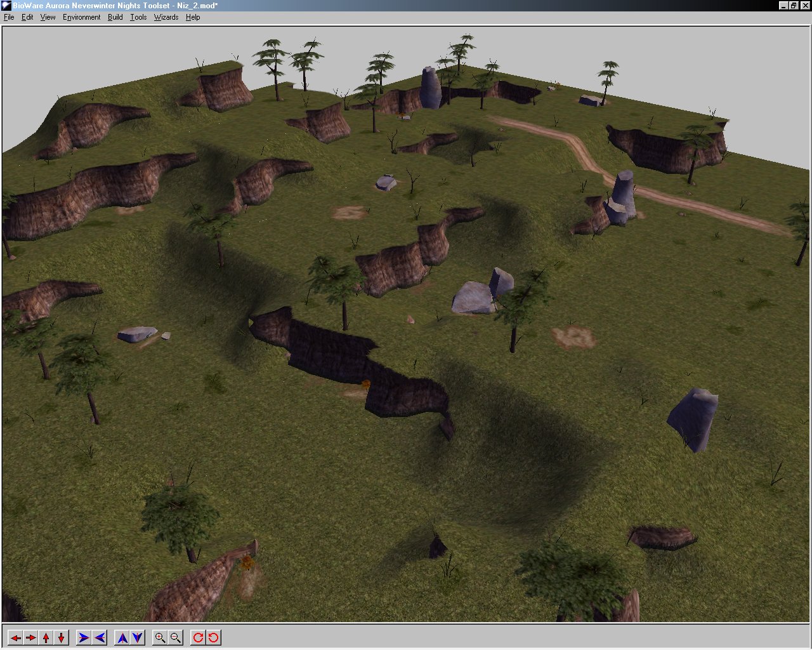Pan camera forward with red up arrow

pyautogui.click(x=46, y=638)
